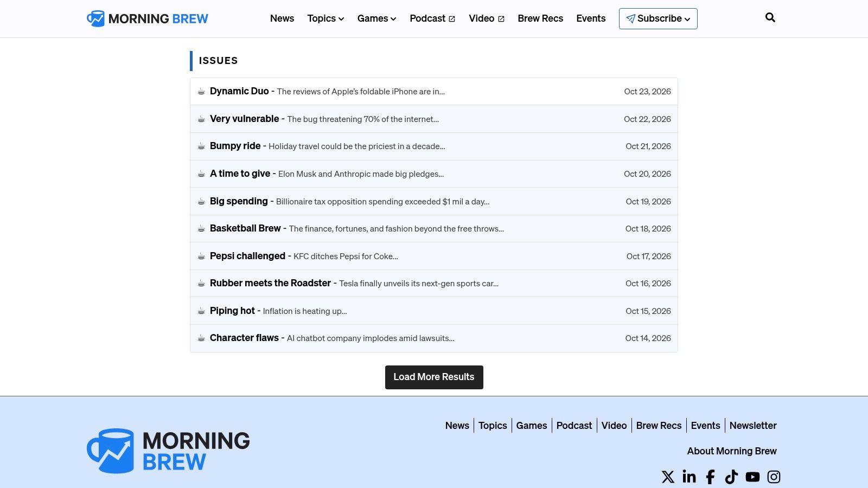This screenshot has width=868, height=488.
Task: Open the Podcast external link in header
Action: (x=432, y=18)
